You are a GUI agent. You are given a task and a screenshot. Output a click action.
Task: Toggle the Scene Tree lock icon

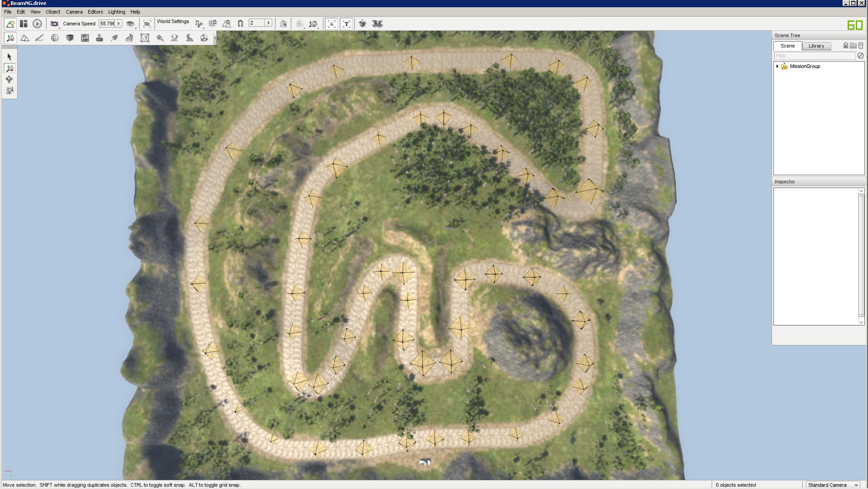click(x=846, y=45)
